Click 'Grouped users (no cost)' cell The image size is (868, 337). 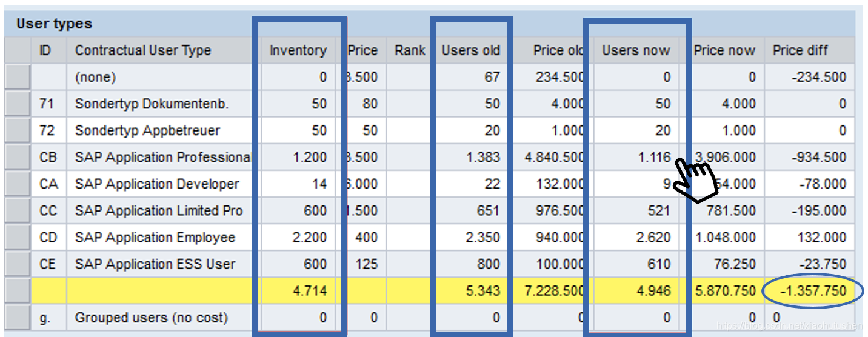pos(159,317)
